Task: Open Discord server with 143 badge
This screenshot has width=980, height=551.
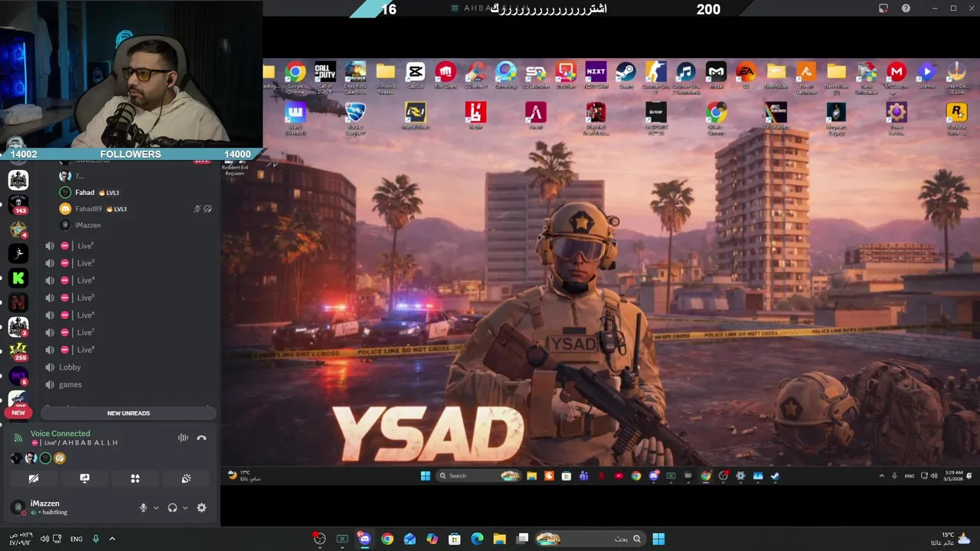Action: pyautogui.click(x=18, y=204)
